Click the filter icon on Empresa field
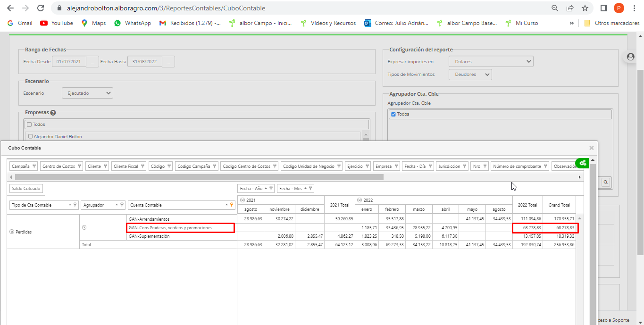The height and width of the screenshot is (325, 644). tap(396, 167)
